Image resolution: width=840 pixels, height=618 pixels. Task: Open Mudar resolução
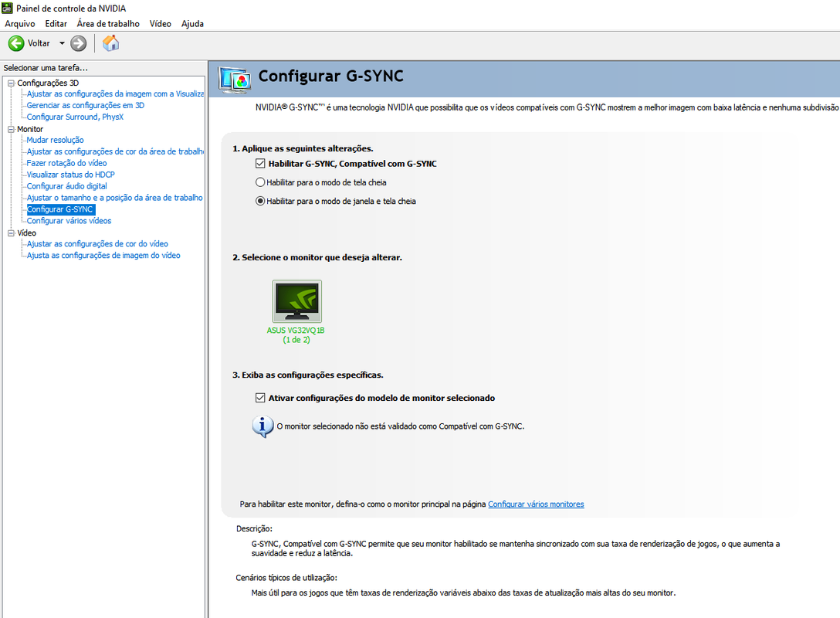pos(55,140)
